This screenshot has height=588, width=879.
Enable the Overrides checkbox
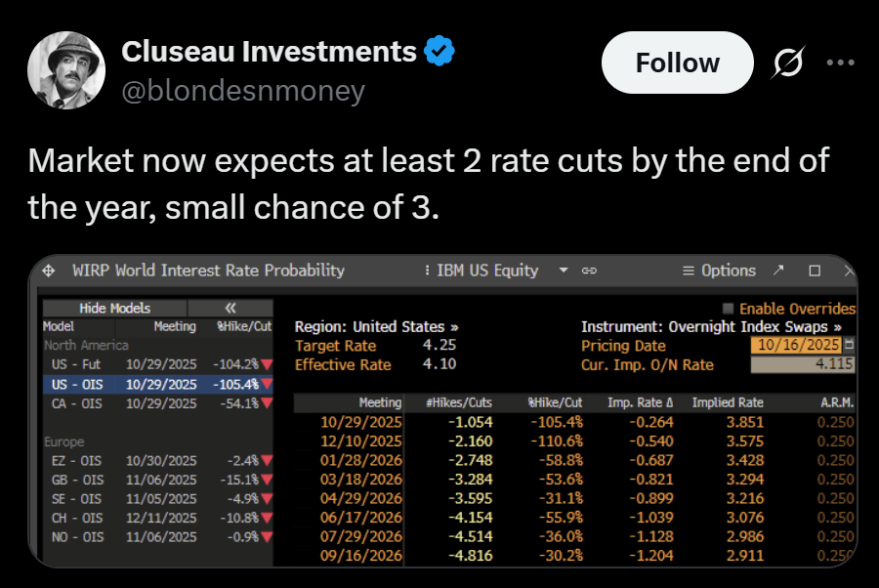pyautogui.click(x=729, y=309)
